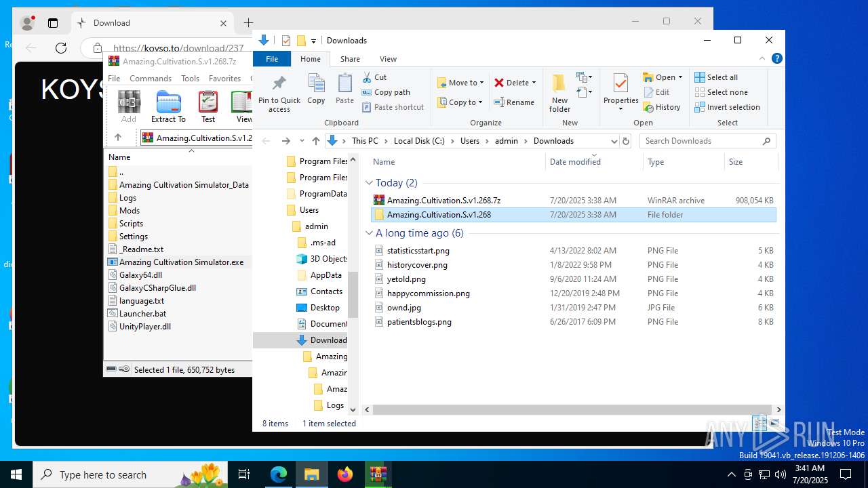868x488 pixels.
Task: Open Task View on taskbar
Action: [x=244, y=474]
